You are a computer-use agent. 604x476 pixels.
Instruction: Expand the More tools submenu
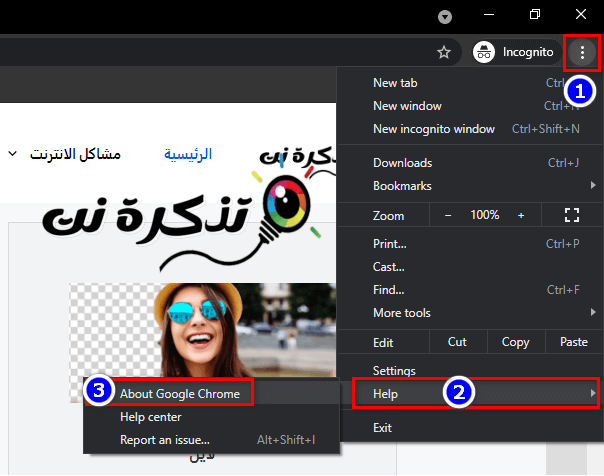click(x=469, y=313)
